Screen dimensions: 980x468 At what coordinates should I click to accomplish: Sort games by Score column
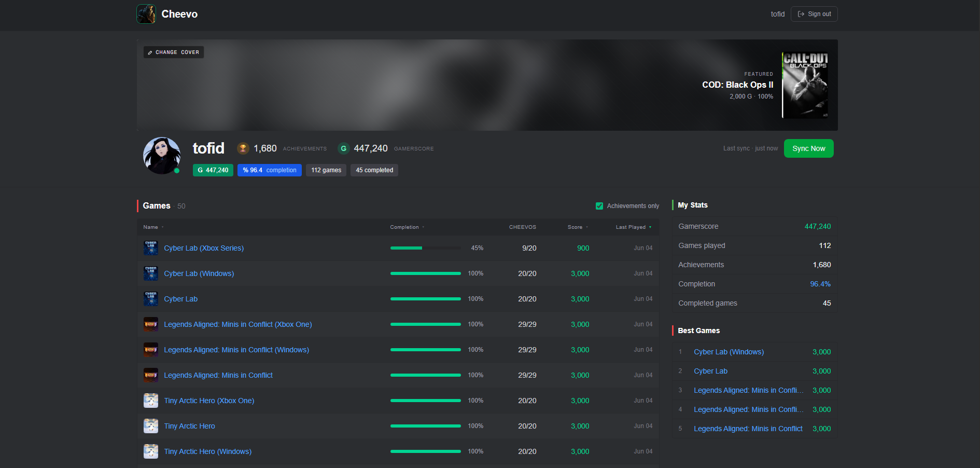coord(578,227)
